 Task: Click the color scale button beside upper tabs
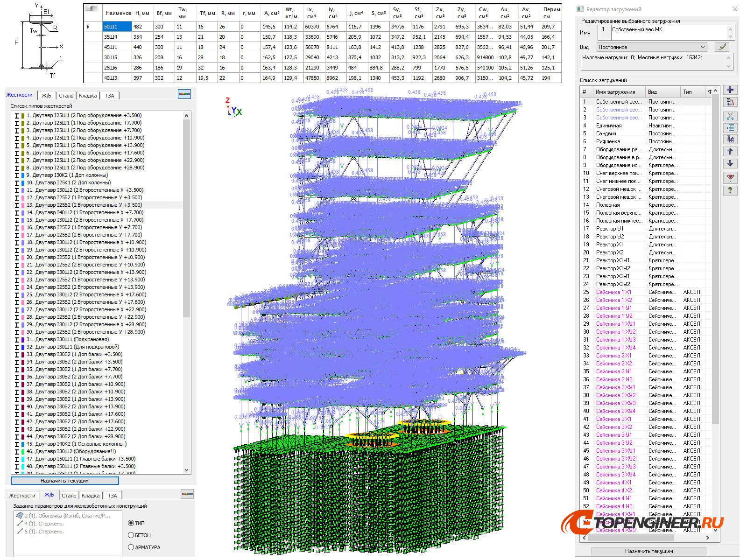(184, 94)
